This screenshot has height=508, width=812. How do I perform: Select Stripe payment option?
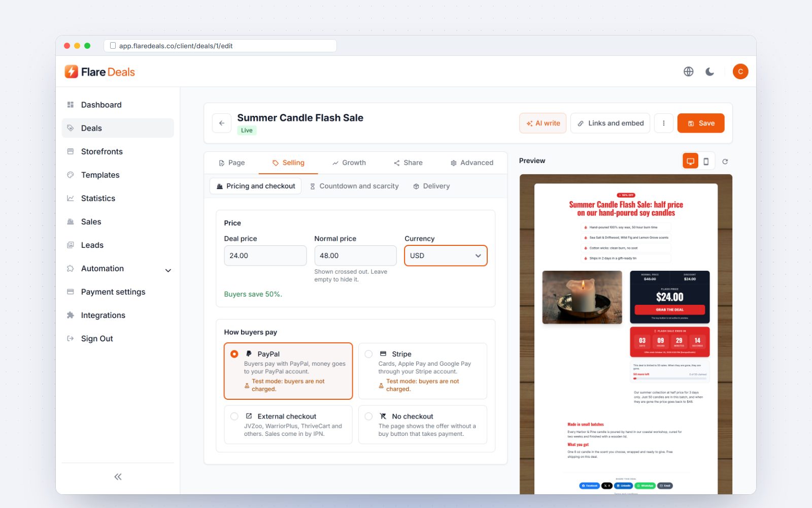tap(422, 371)
